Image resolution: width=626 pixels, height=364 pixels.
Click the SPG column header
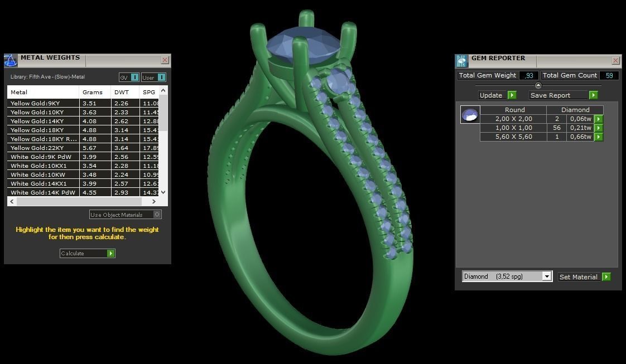tap(149, 92)
